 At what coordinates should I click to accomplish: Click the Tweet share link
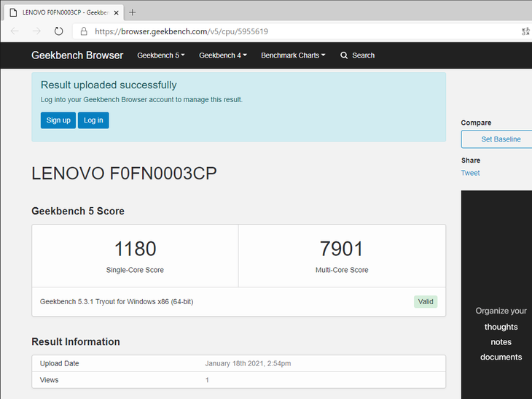470,173
